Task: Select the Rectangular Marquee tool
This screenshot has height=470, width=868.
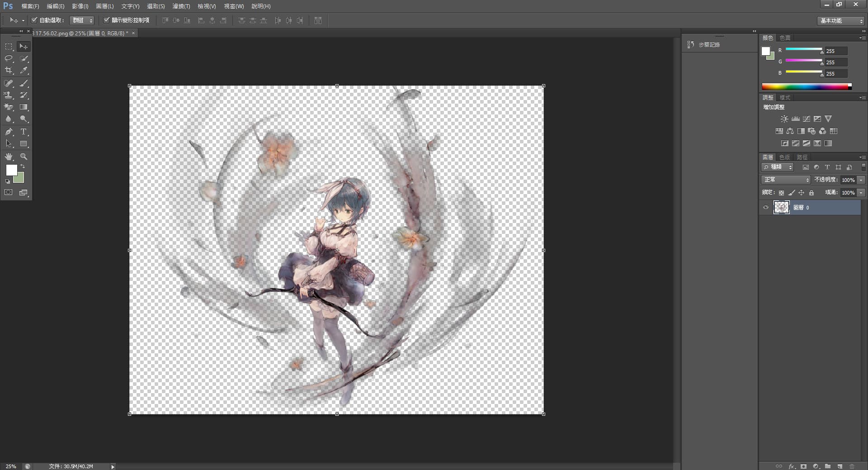Action: (x=9, y=46)
